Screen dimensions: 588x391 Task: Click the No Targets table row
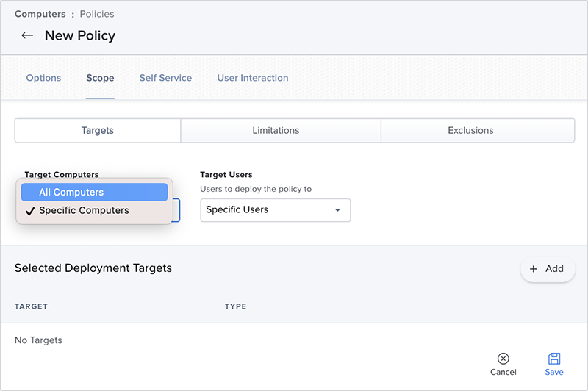coord(39,340)
